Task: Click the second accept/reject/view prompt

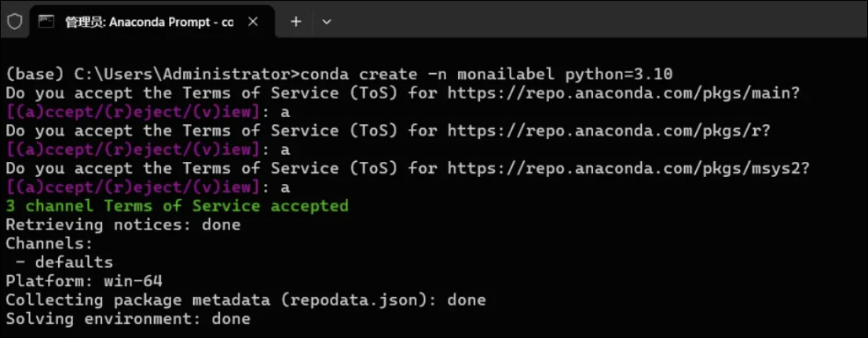Action: pyautogui.click(x=133, y=149)
